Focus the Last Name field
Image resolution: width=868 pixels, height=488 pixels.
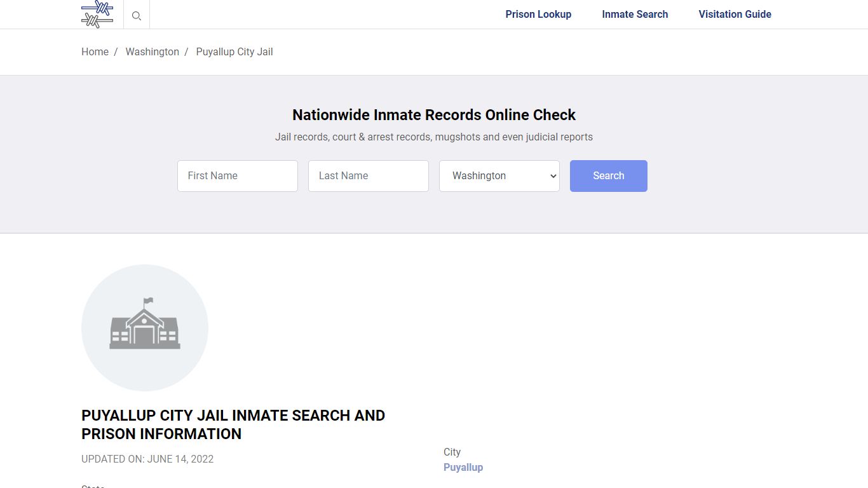click(369, 176)
